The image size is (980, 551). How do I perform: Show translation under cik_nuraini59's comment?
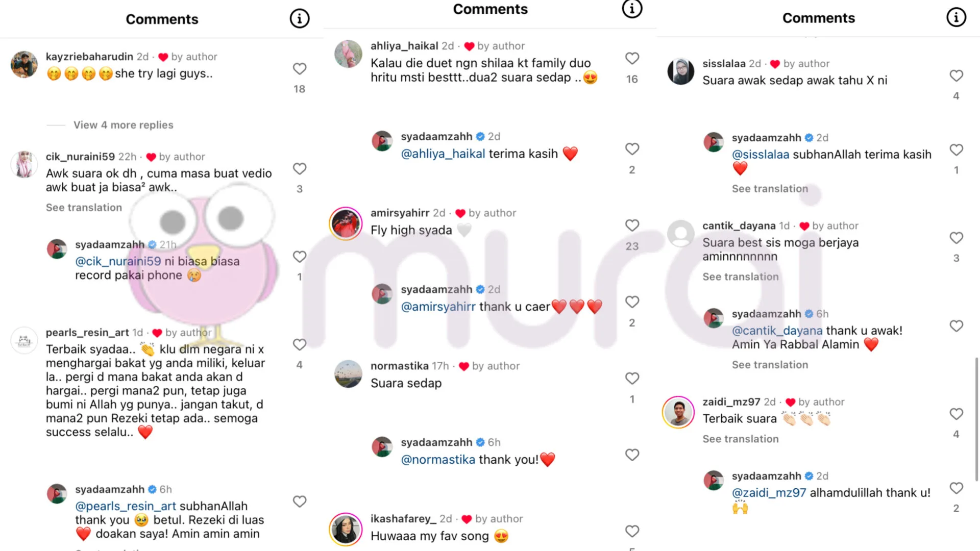pyautogui.click(x=84, y=208)
